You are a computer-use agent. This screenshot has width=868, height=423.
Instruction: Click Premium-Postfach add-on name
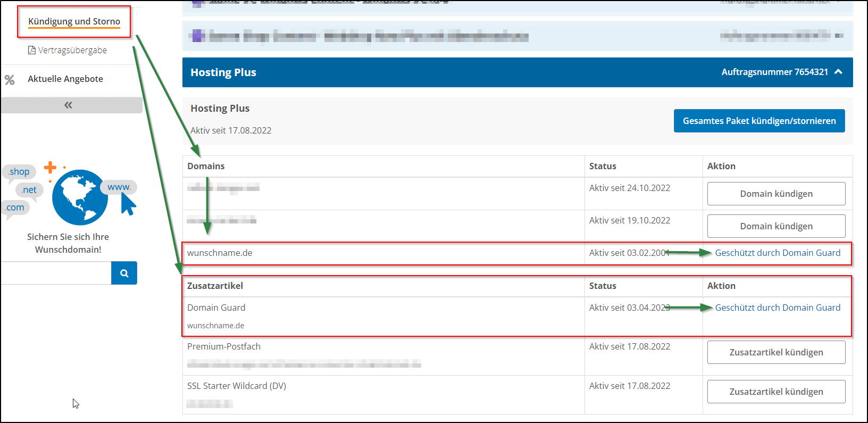(x=224, y=346)
